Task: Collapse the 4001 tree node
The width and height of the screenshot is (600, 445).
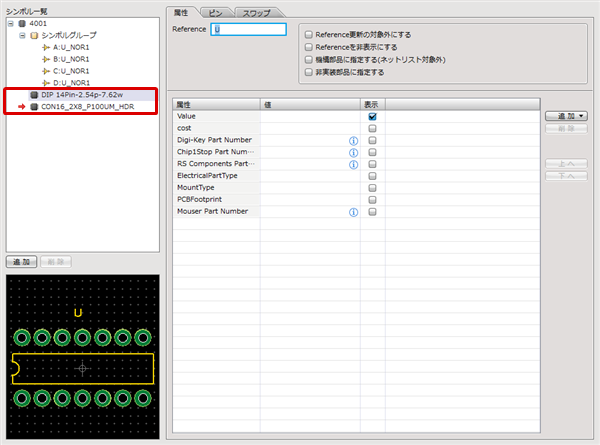Action: 11,24
